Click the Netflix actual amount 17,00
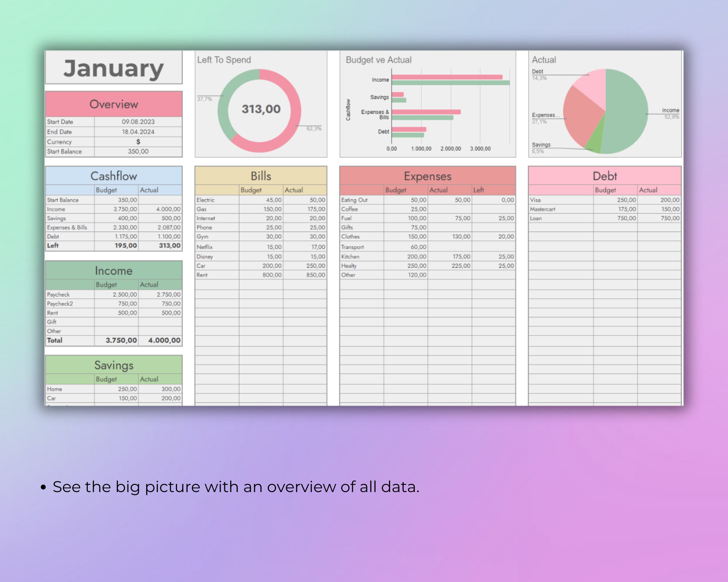The height and width of the screenshot is (582, 728). [x=317, y=247]
